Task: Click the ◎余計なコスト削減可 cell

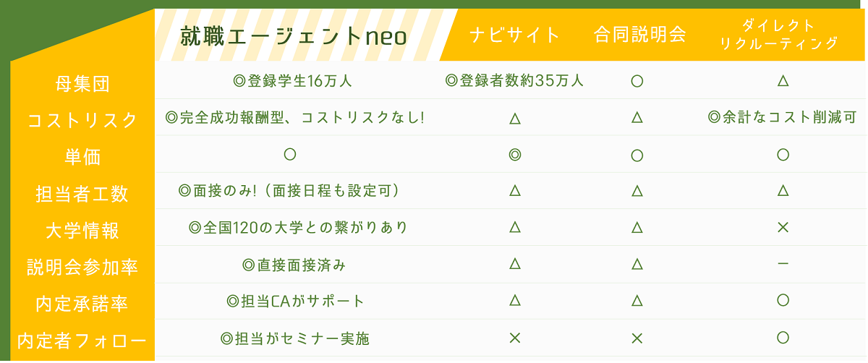Action: [782, 117]
